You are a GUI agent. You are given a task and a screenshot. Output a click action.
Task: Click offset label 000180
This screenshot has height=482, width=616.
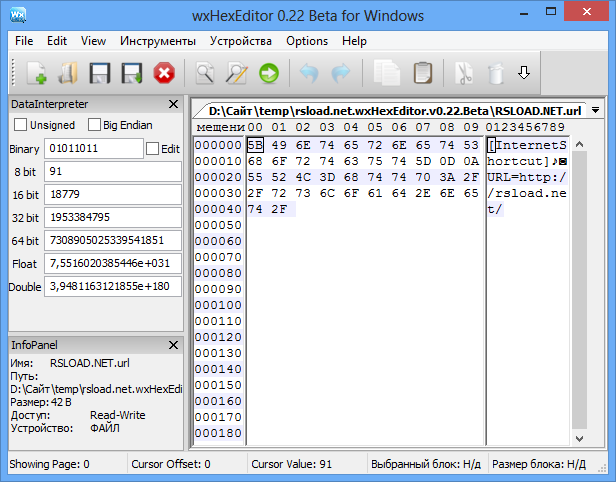218,433
